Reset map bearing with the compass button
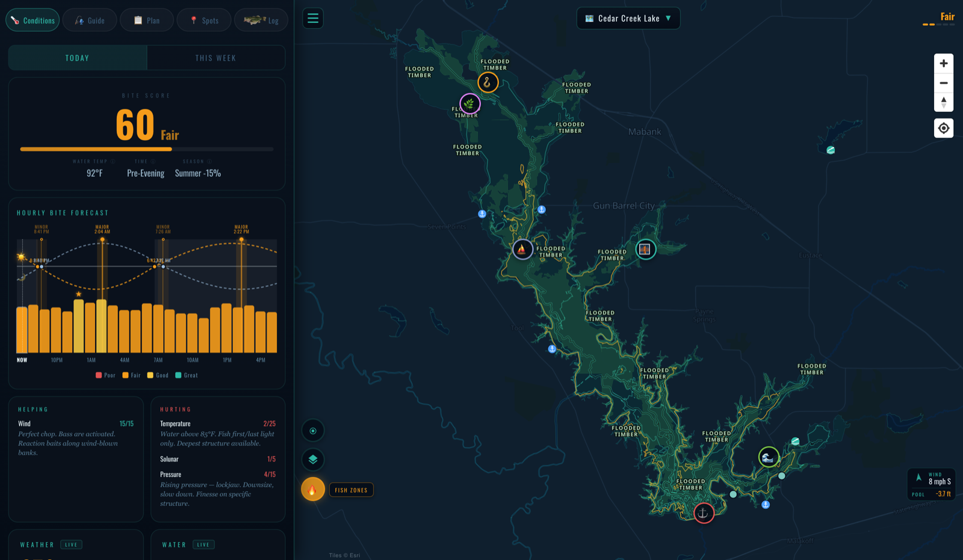Viewport: 963px width, 560px height. pos(944,102)
